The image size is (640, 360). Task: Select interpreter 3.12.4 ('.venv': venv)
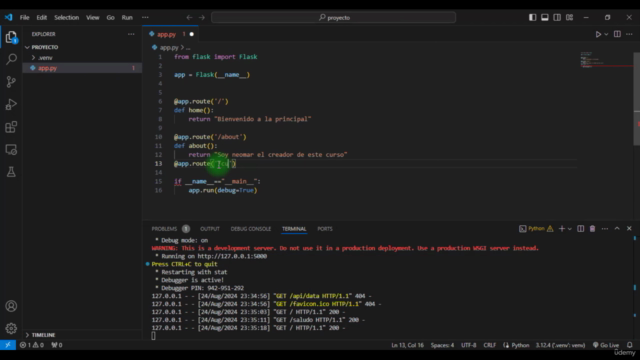click(560, 345)
